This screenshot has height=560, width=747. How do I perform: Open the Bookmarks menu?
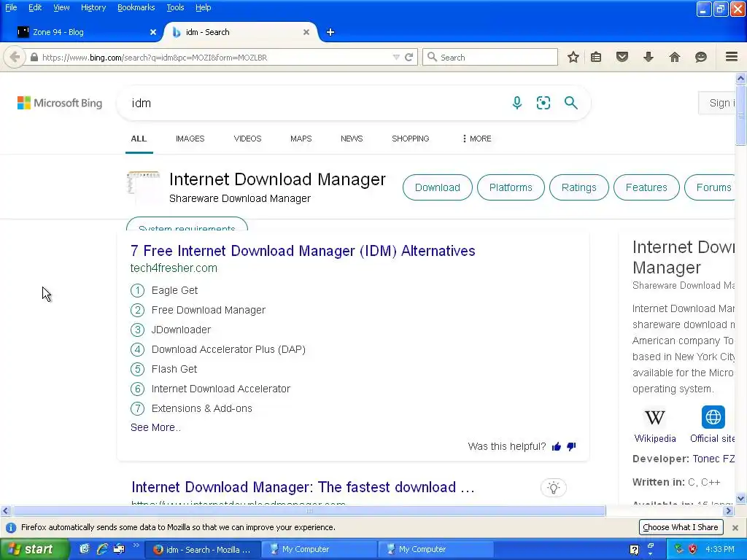pos(136,7)
